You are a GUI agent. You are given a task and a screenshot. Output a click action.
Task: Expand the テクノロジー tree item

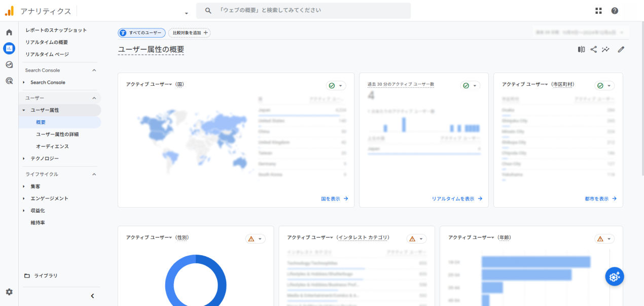24,159
